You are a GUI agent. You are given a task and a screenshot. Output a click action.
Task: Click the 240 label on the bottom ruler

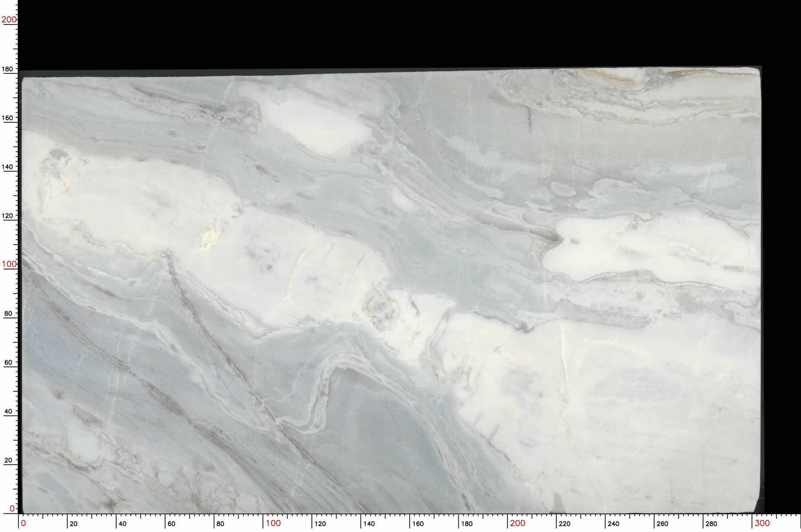tap(613, 524)
